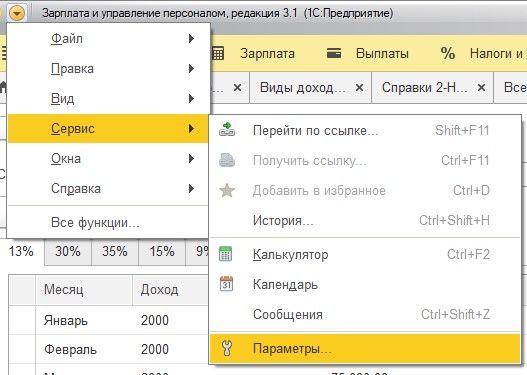The image size is (527, 375).
Task: Select the Сервис menu item
Action: point(108,128)
